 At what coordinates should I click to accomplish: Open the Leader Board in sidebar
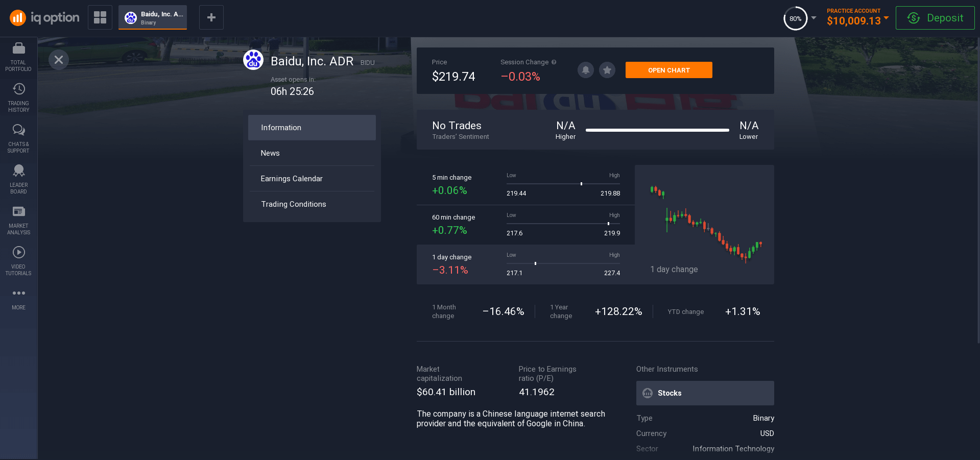[x=18, y=179]
